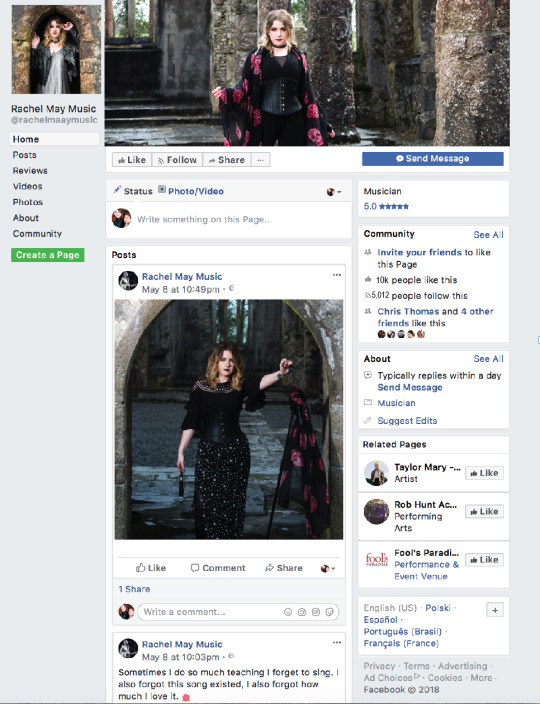Click Send Message link in About section
The width and height of the screenshot is (540, 705).
click(x=410, y=388)
